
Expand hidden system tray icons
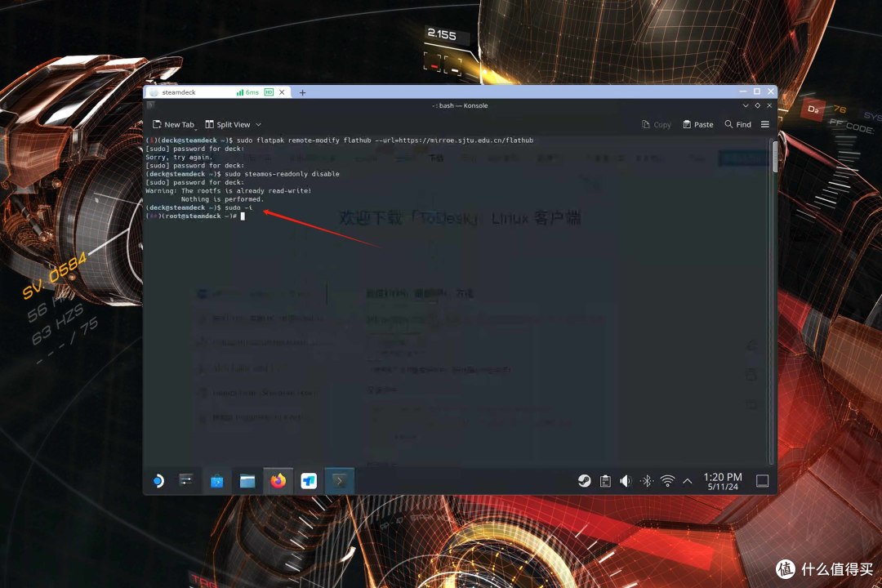(x=688, y=481)
